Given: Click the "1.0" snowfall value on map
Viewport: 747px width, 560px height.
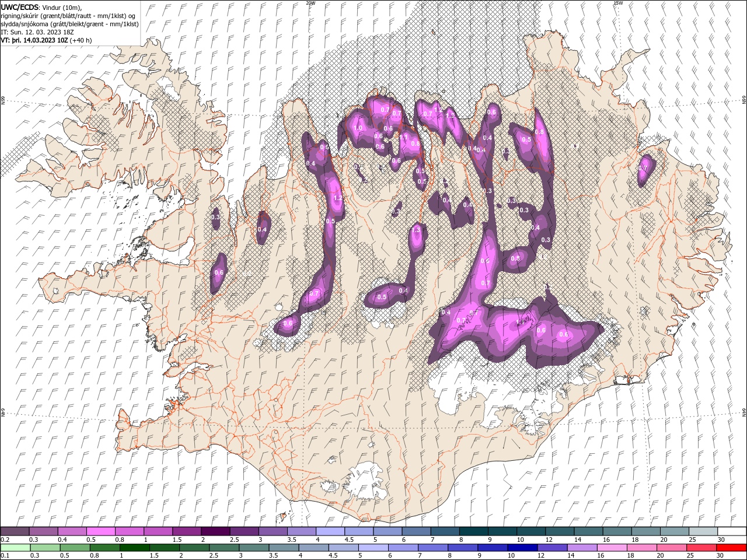Looking at the screenshot, I should pos(358,128).
